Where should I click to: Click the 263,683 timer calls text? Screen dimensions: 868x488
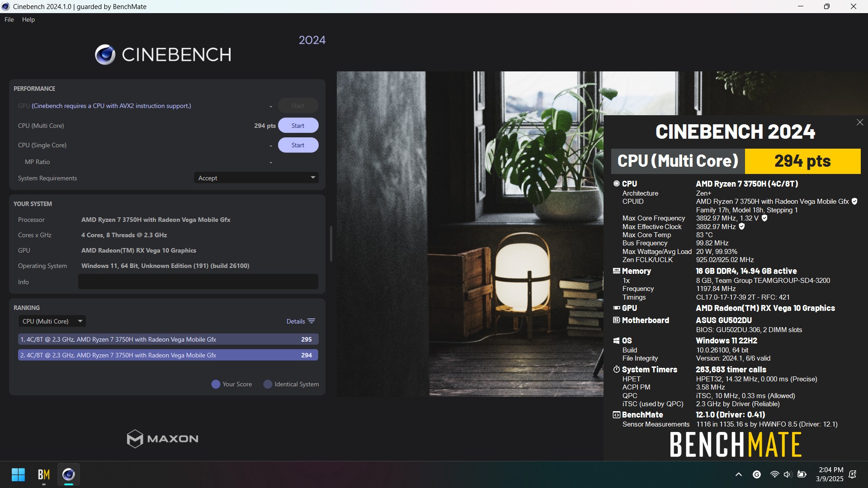(731, 369)
